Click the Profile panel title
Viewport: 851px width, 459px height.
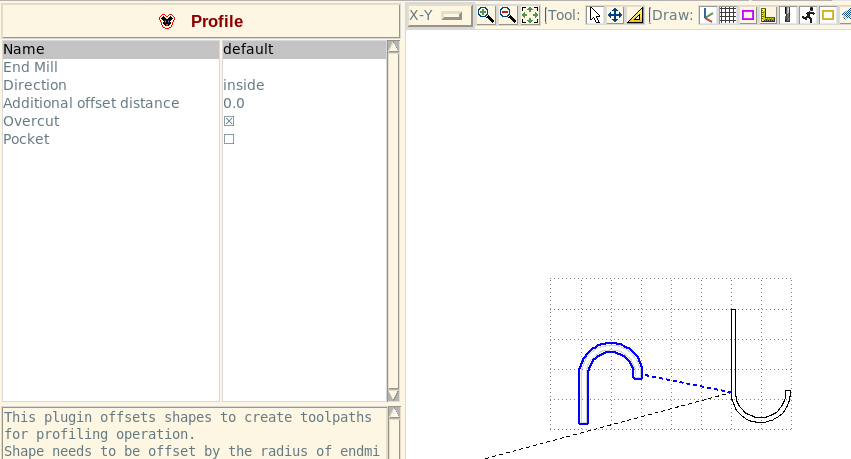[217, 21]
